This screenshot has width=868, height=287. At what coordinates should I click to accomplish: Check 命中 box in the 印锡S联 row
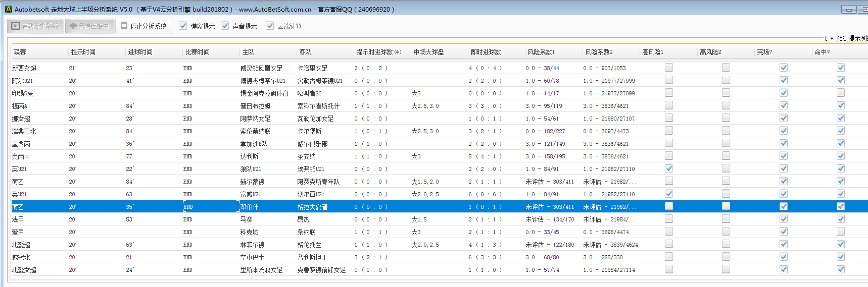tap(841, 93)
